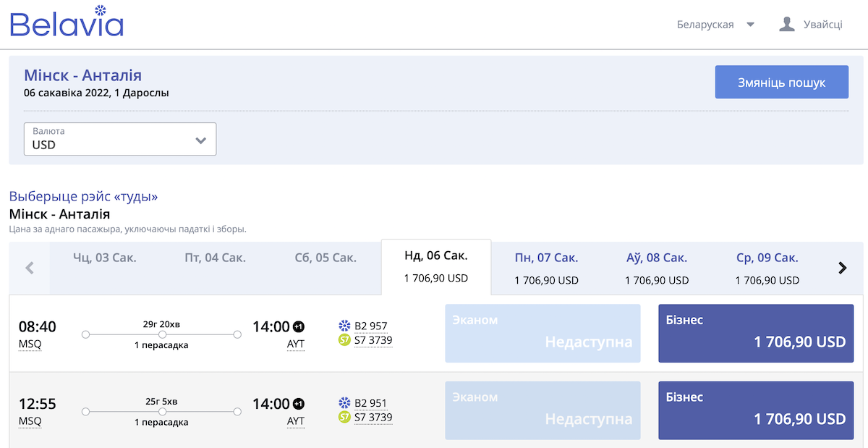Click the Belavia icon beside B2 957

pos(344,326)
